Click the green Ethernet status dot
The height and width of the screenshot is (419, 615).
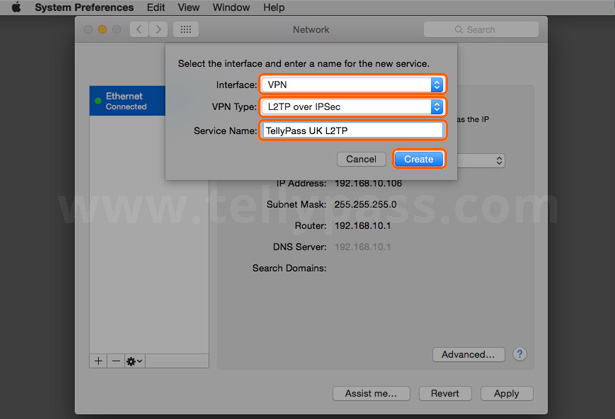click(x=98, y=101)
